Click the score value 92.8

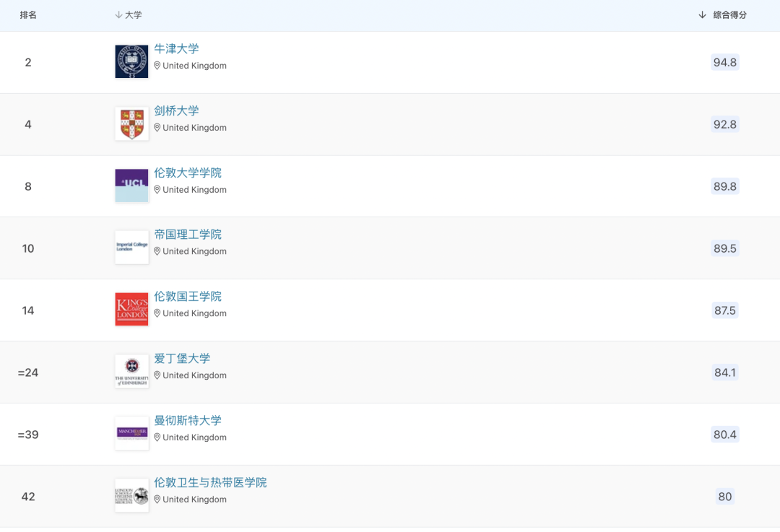coord(725,124)
